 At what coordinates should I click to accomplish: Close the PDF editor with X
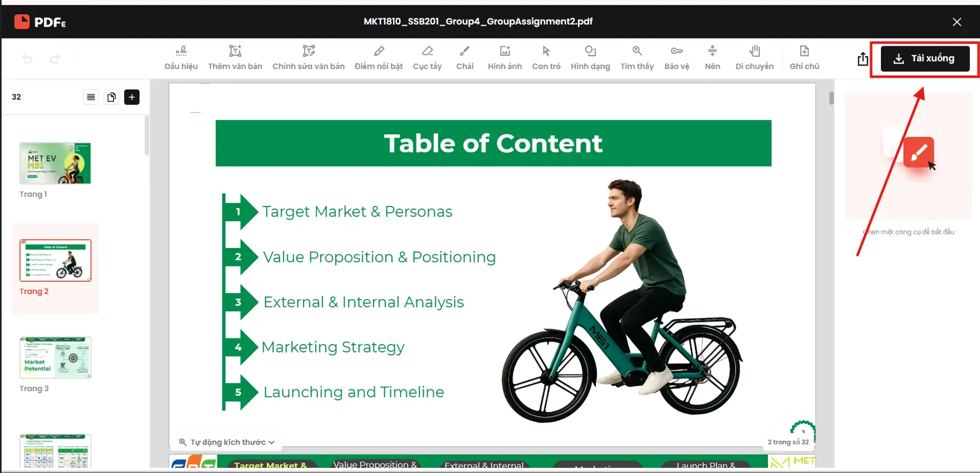(x=957, y=22)
